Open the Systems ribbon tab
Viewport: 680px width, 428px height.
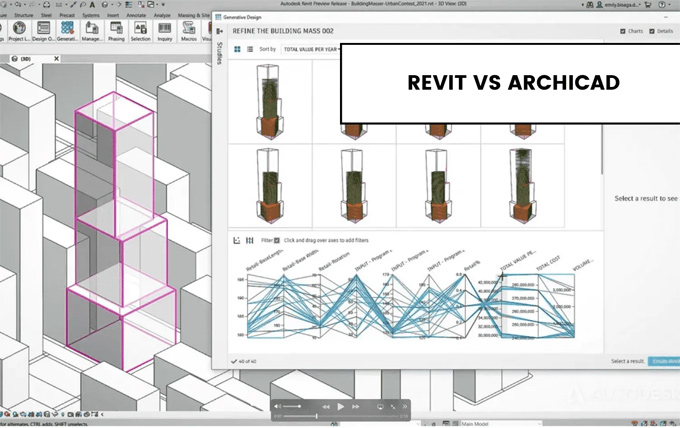click(91, 15)
